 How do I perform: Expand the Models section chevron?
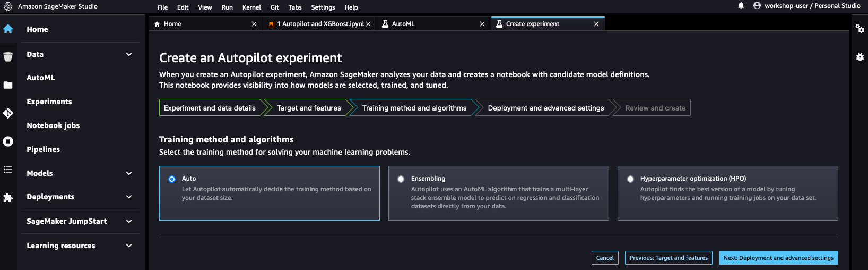(129, 173)
